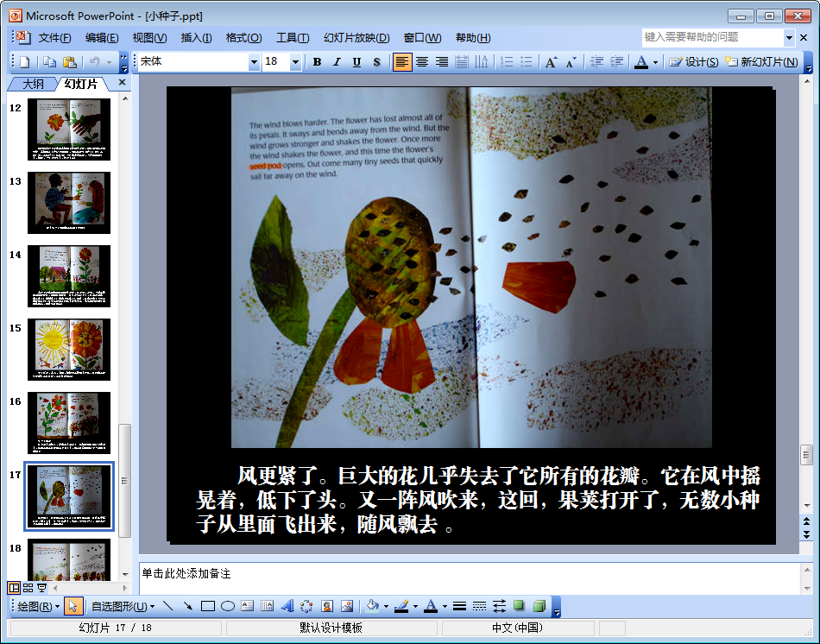The image size is (820, 644).
Task: Select the Arrow drawing tool
Action: pyautogui.click(x=188, y=606)
